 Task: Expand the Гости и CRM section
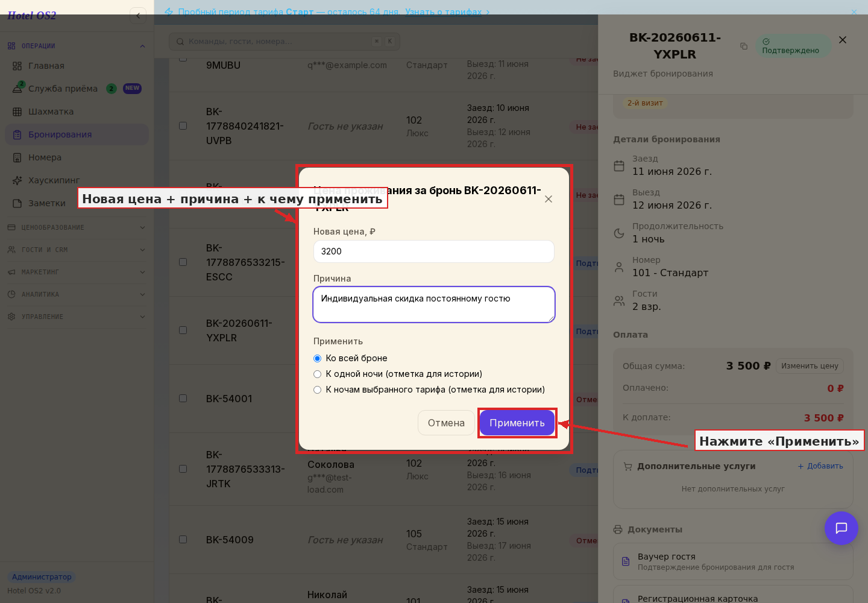[x=142, y=250]
